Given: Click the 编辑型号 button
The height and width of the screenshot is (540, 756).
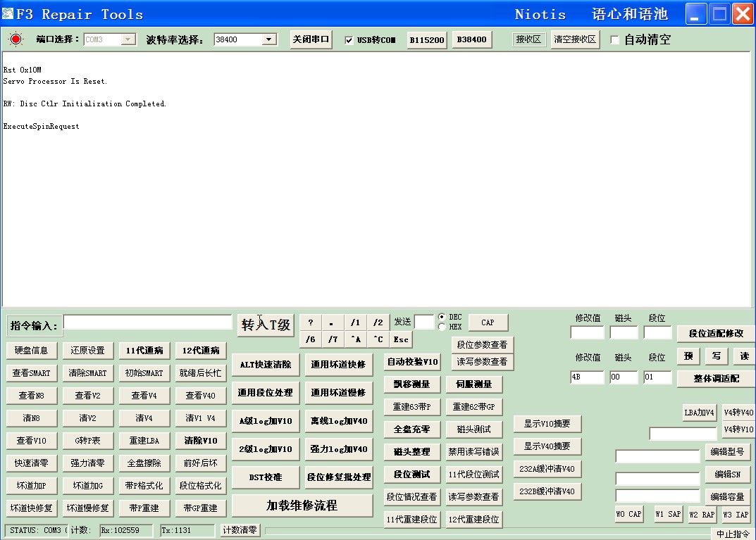Looking at the screenshot, I should [728, 451].
